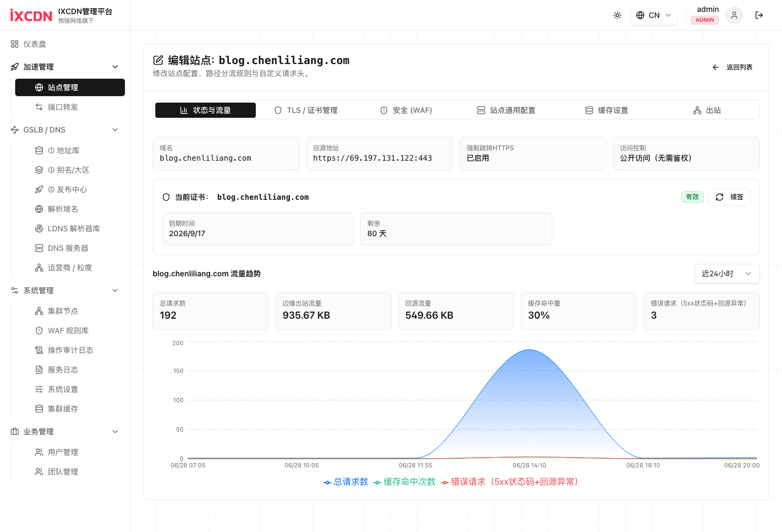Click 访问控制 公开访问 info card

tap(686, 154)
